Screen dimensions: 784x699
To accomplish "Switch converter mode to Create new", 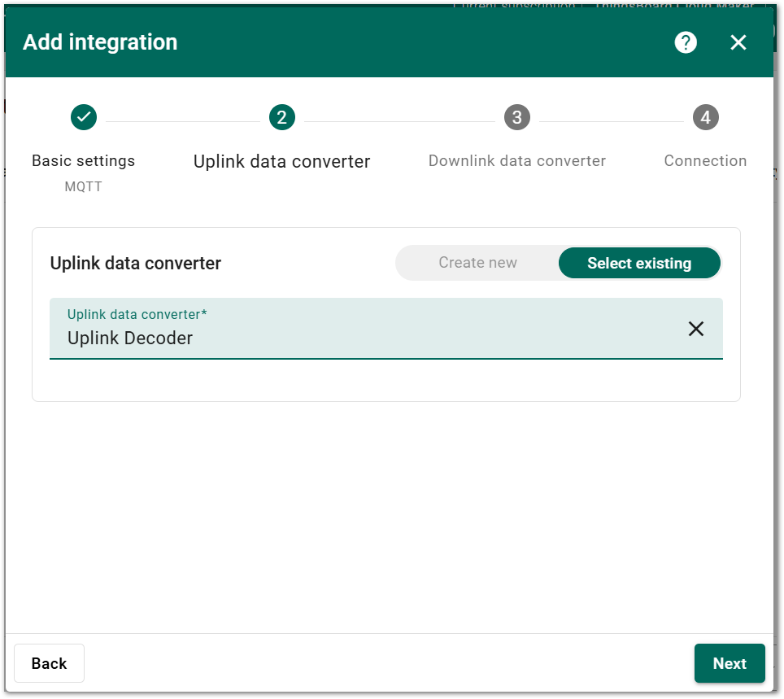I will (477, 262).
